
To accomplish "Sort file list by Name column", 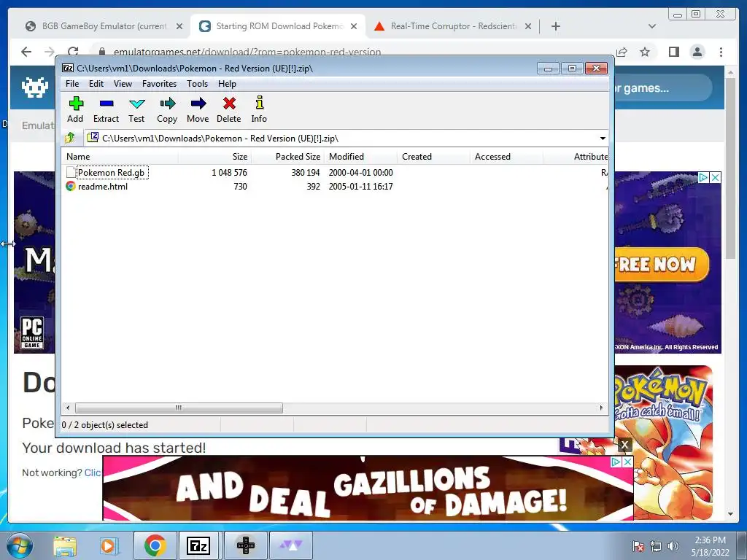I will click(x=120, y=157).
